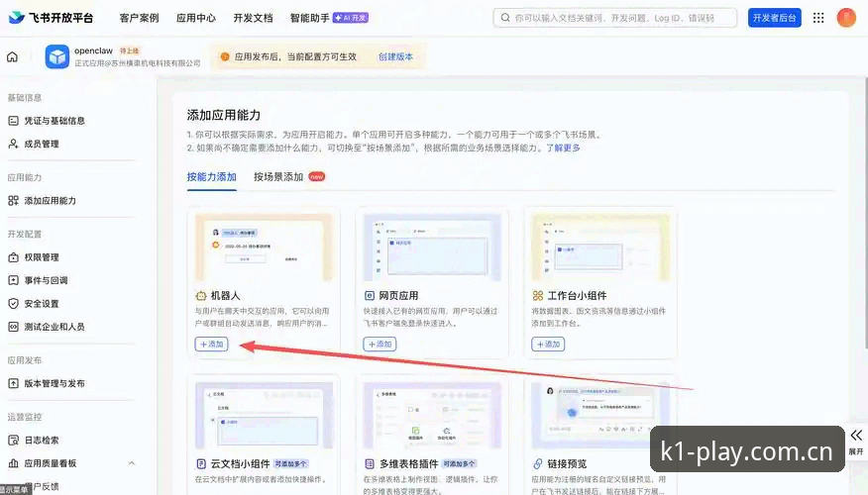
Task: Click the 云文档小组件 preview thumbnail
Action: point(264,416)
